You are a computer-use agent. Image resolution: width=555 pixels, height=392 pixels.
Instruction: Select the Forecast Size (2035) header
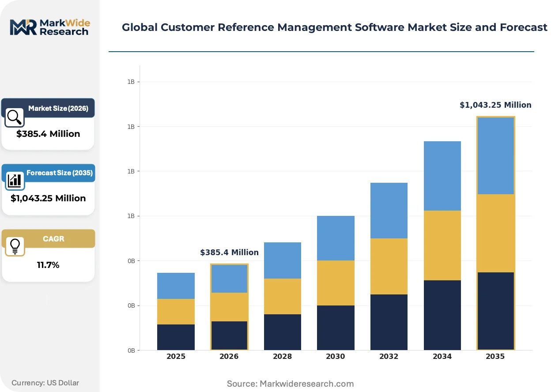click(x=48, y=173)
